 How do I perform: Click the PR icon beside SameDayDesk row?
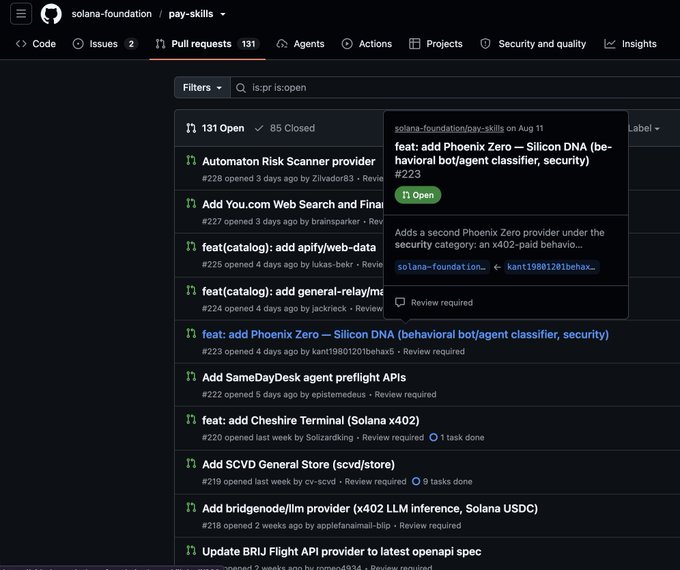[191, 377]
